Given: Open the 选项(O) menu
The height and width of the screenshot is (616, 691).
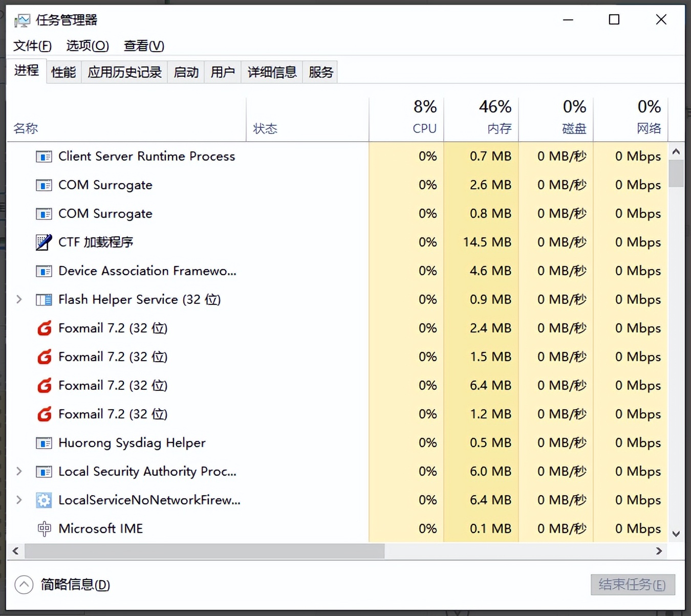Looking at the screenshot, I should pos(87,46).
